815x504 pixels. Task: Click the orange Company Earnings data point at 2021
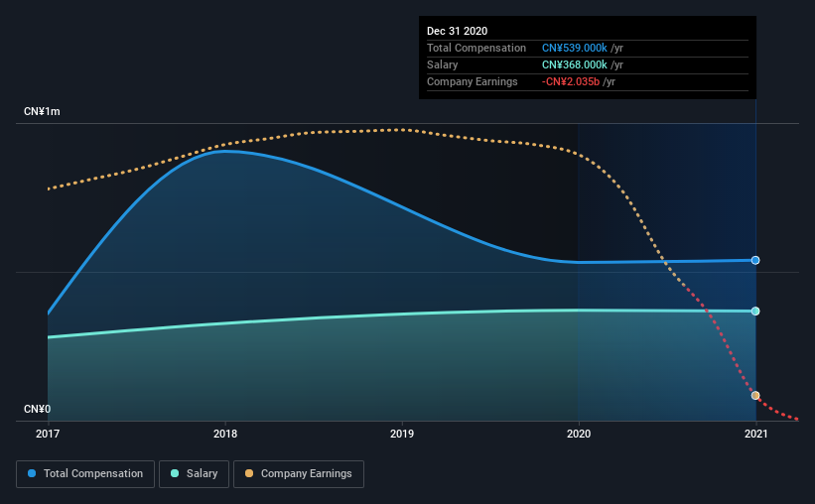click(755, 396)
